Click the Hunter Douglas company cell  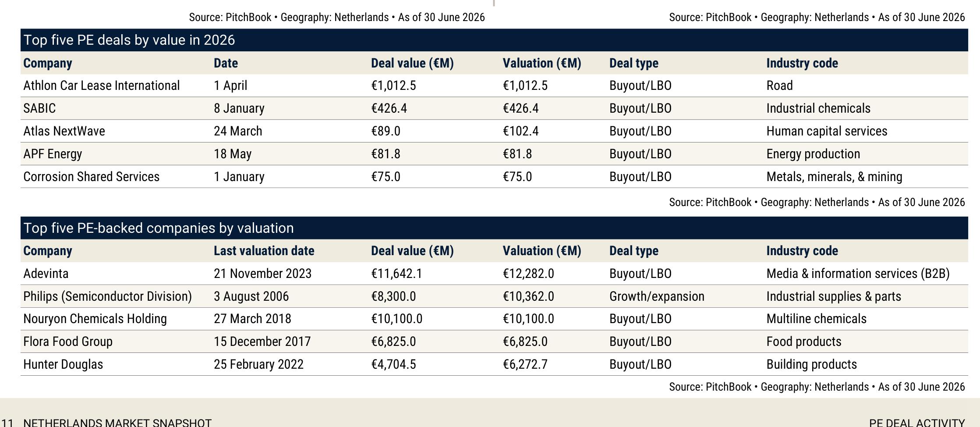(x=63, y=364)
